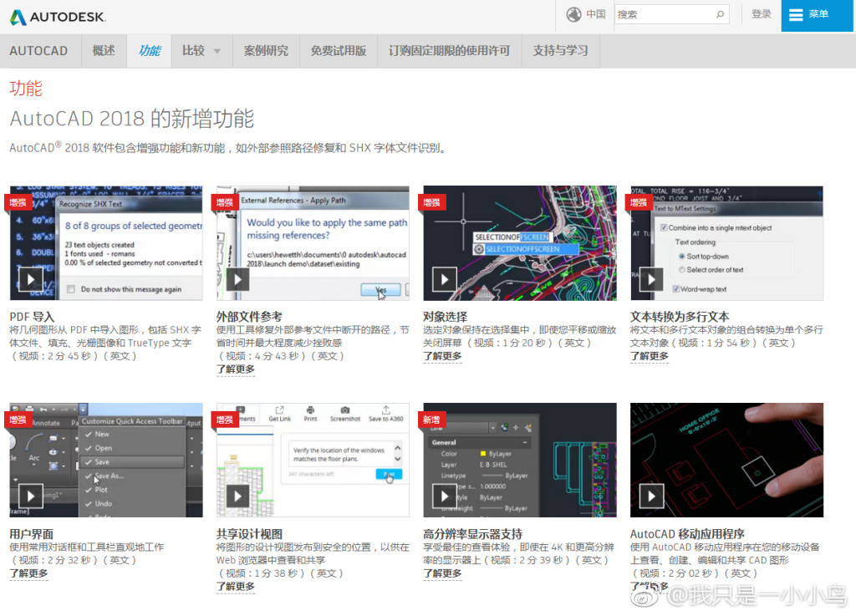This screenshot has width=856, height=616.
Task: Click the 高分辨率显示器支持 heading
Action: coord(473,533)
